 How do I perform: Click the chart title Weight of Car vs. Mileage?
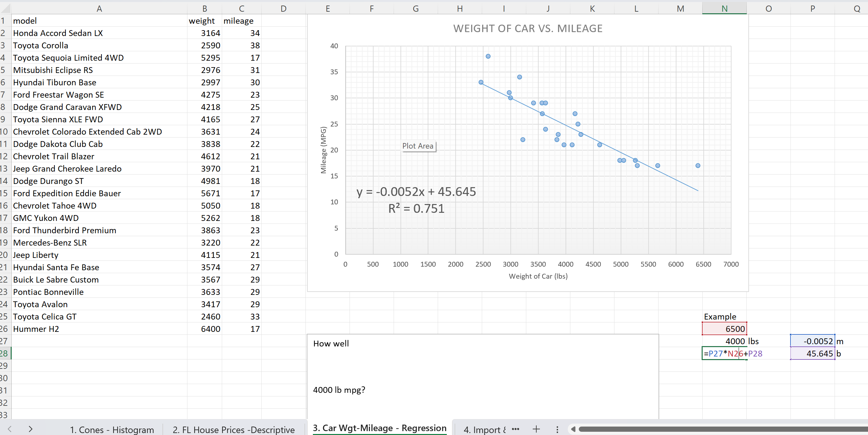[527, 28]
